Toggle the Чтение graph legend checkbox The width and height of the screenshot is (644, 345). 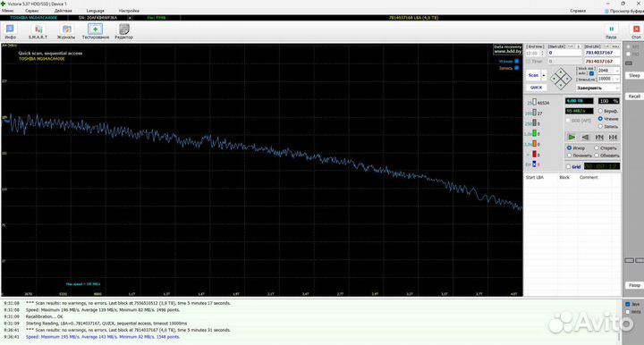pos(517,61)
